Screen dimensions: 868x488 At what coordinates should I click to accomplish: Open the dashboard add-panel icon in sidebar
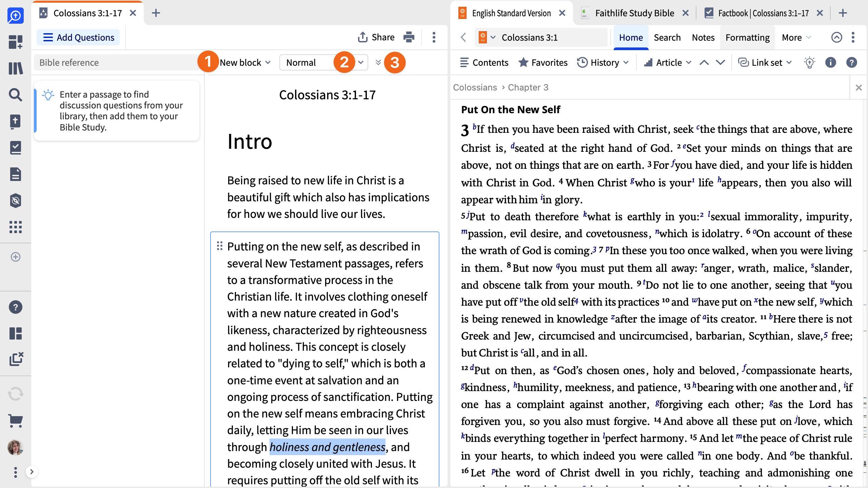[x=16, y=42]
